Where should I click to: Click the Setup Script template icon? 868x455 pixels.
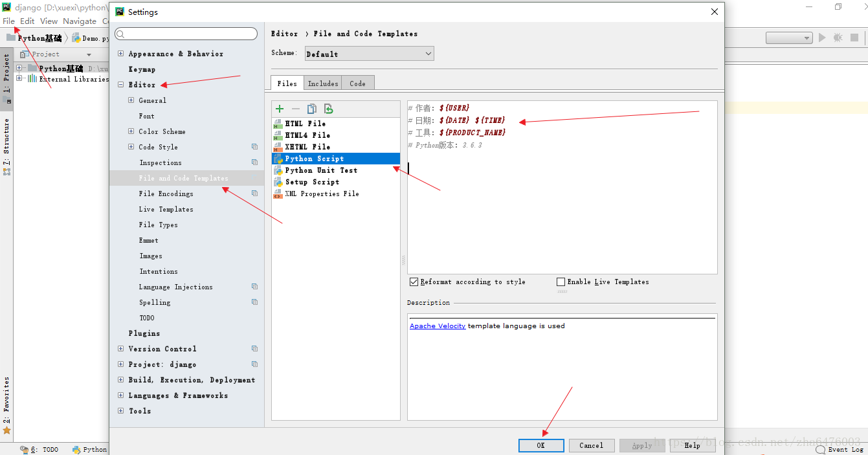point(278,182)
